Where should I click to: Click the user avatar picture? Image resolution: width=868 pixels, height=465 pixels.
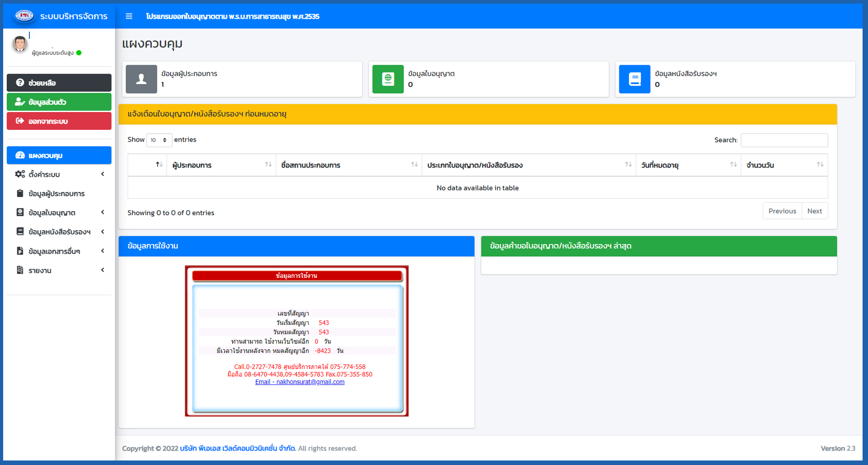(20, 44)
